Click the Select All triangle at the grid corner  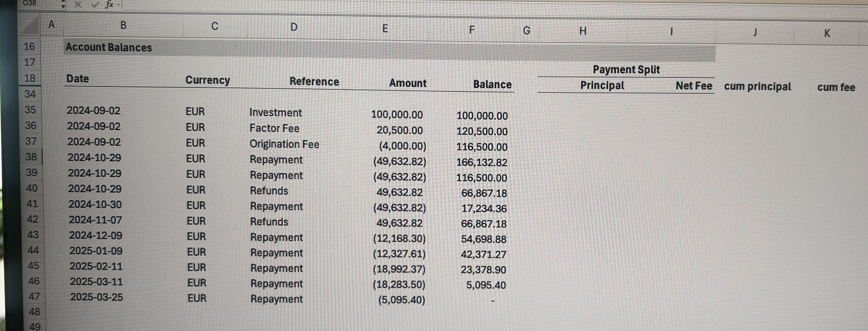[30, 27]
